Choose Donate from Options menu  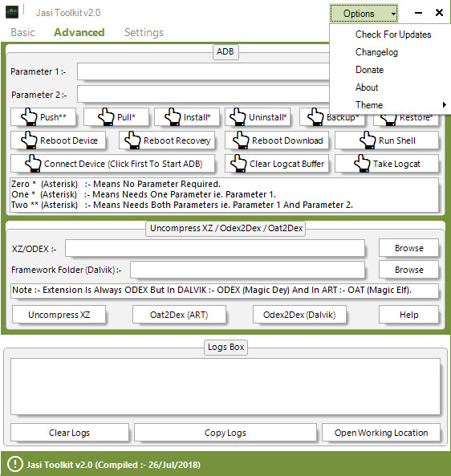point(369,70)
